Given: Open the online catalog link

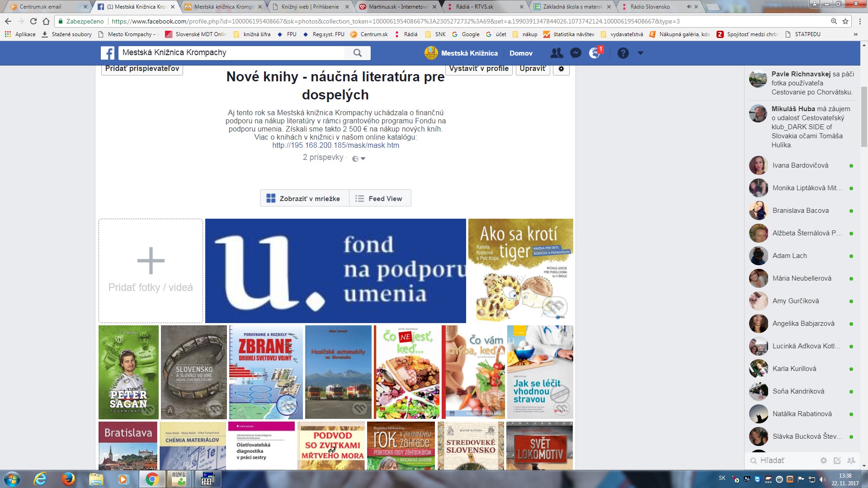Looking at the screenshot, I should 335,145.
